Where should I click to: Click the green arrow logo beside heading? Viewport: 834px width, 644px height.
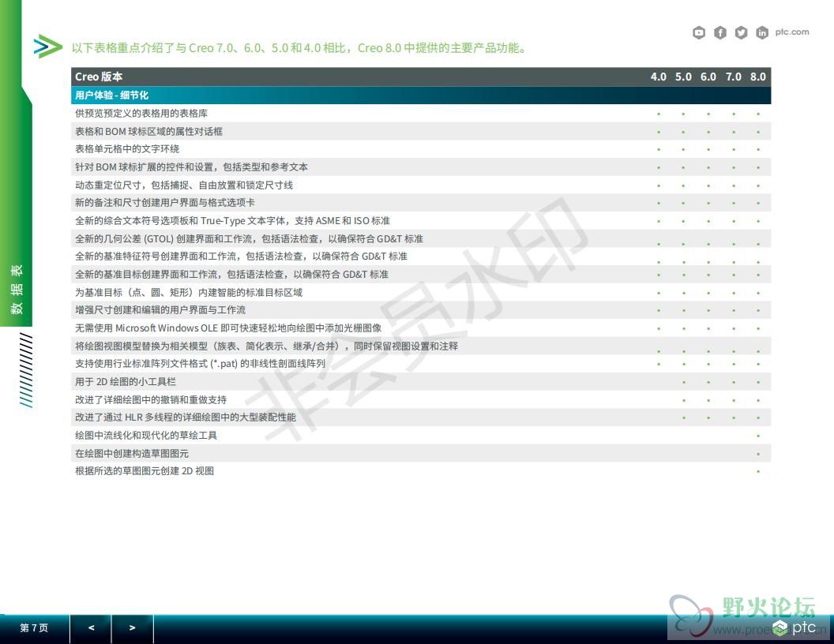point(48,47)
